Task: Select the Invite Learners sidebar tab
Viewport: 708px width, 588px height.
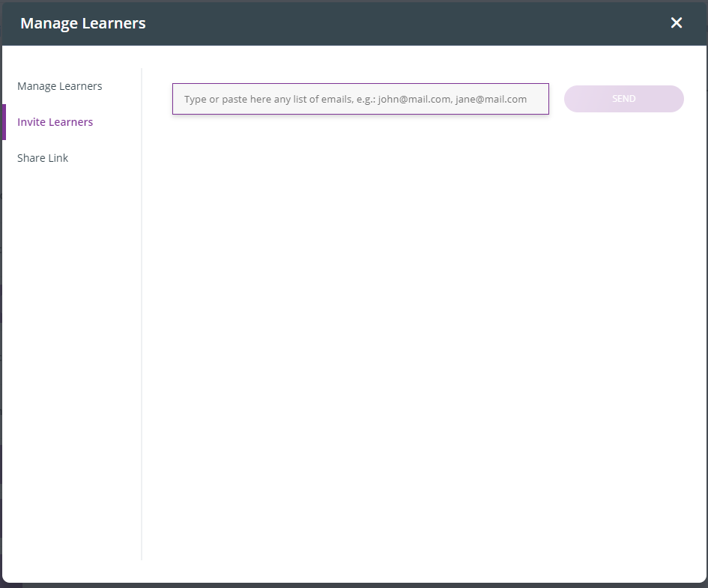Action: point(55,122)
